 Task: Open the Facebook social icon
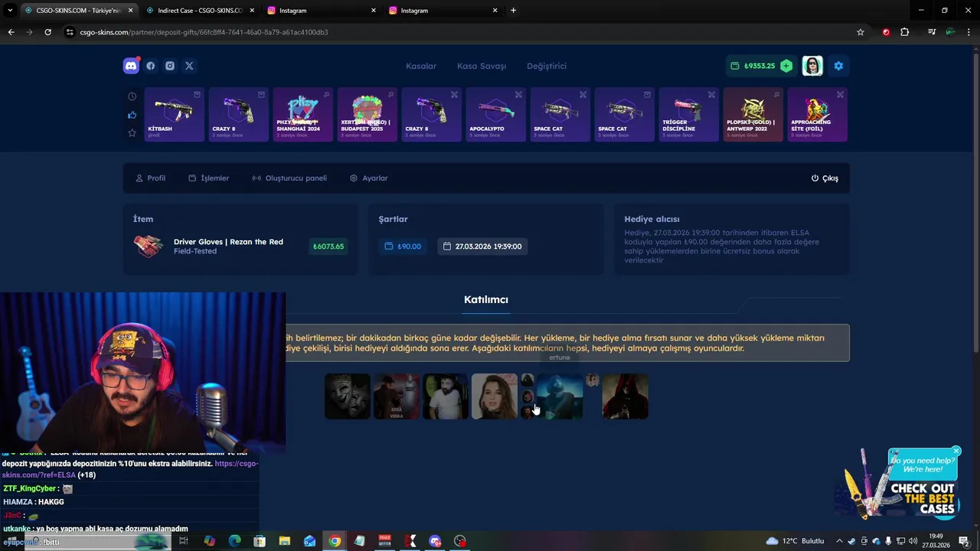(x=151, y=66)
